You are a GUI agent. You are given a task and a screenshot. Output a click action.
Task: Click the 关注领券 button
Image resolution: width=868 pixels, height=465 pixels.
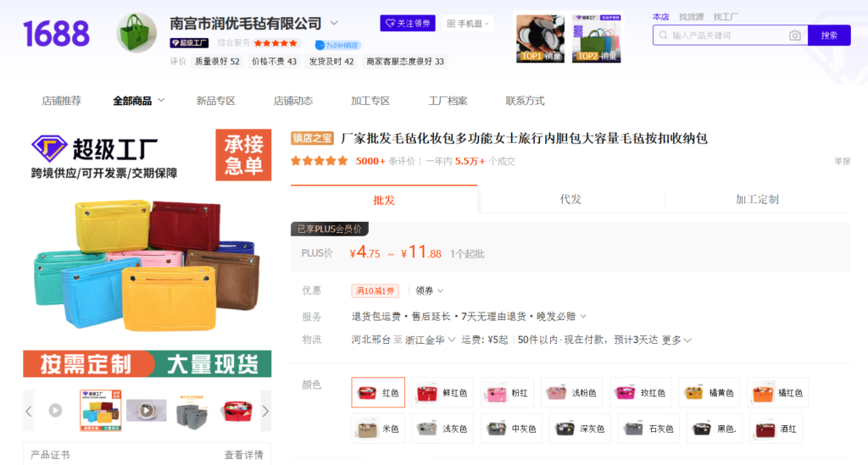408,23
